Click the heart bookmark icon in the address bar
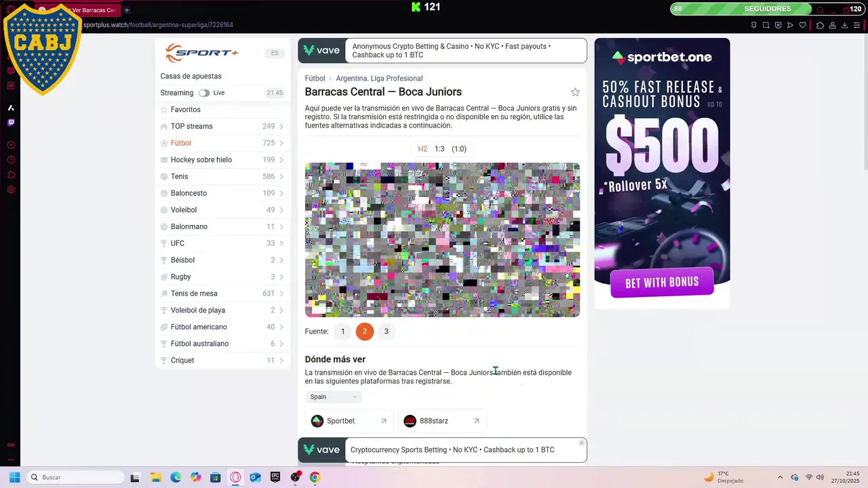Screen dimensions: 868x488 803,25
